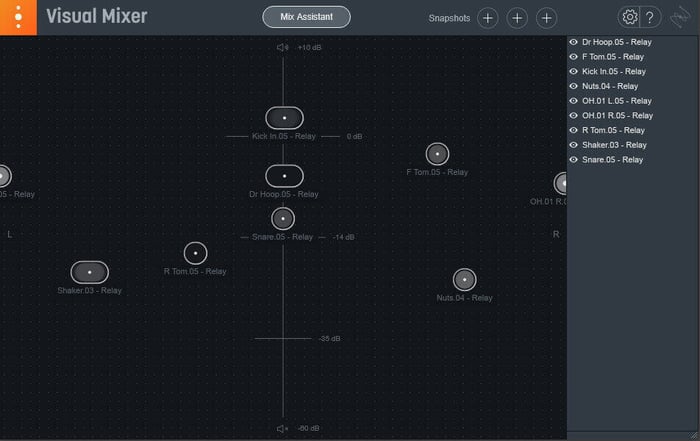Open help with the question mark icon

650,17
